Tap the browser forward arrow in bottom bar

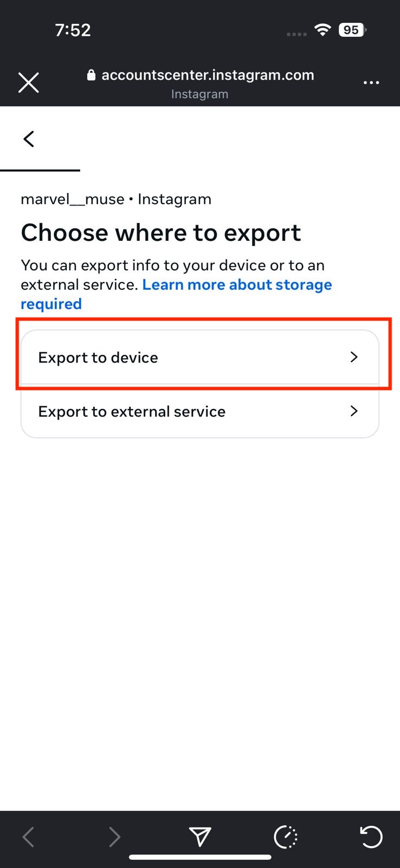click(x=114, y=837)
